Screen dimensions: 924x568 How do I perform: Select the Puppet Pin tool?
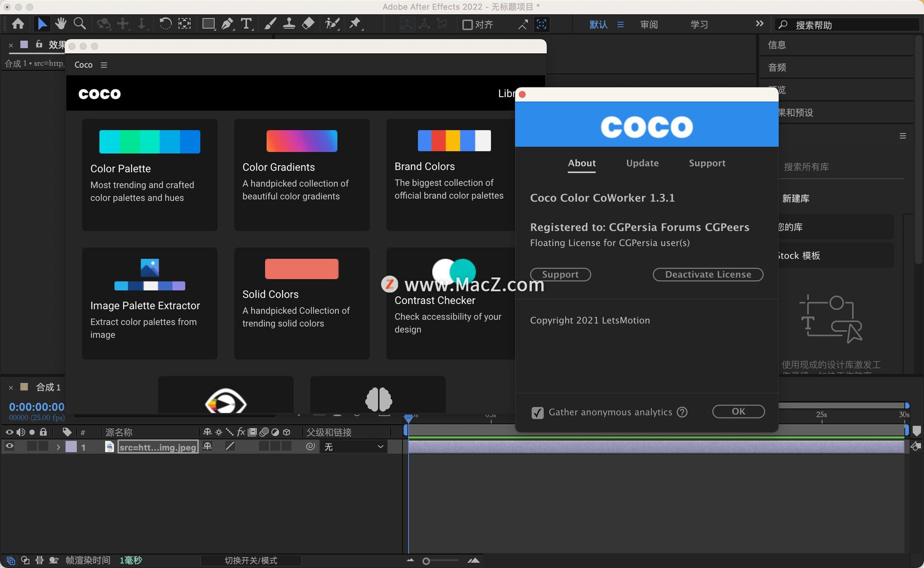pyautogui.click(x=355, y=24)
